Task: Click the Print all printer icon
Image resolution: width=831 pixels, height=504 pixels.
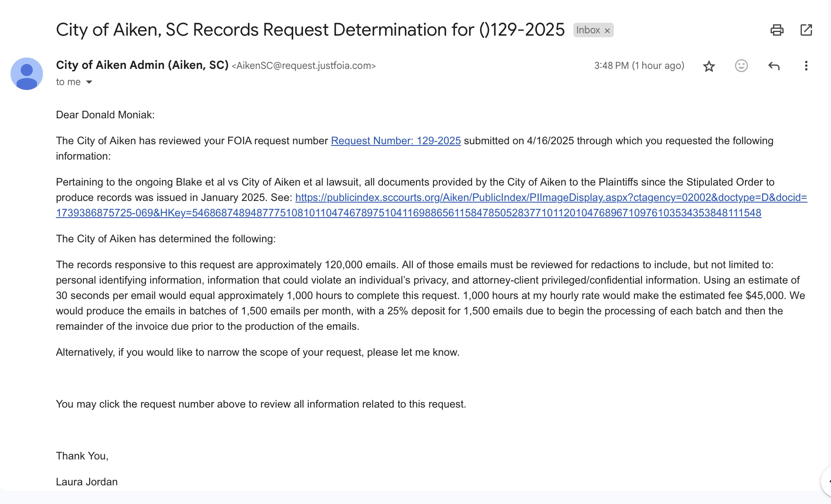Action: 777,30
